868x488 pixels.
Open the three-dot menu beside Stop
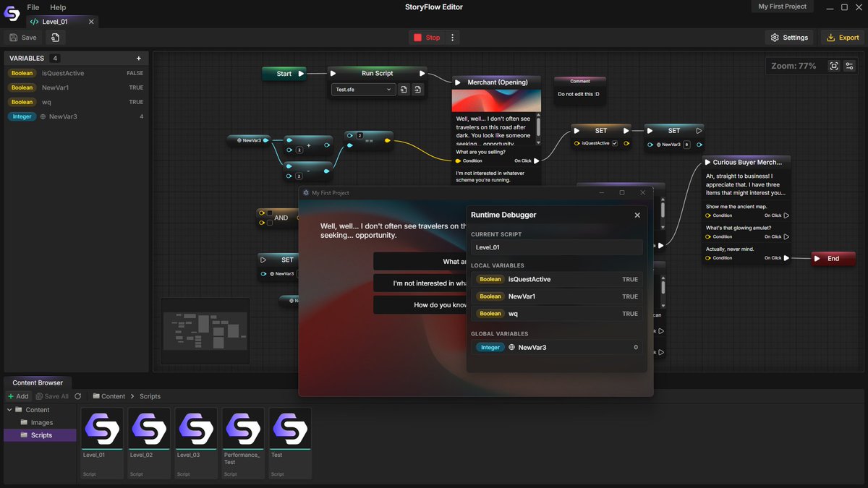tap(453, 37)
